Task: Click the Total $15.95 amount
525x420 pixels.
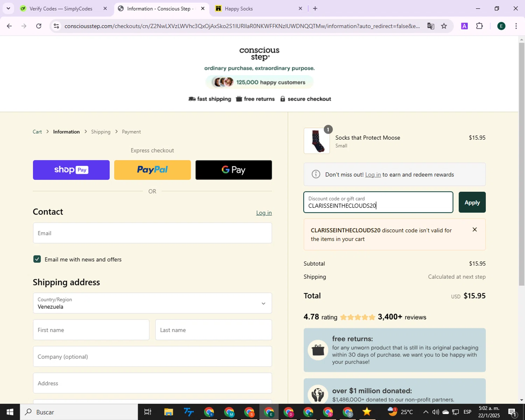Action: coord(474,296)
